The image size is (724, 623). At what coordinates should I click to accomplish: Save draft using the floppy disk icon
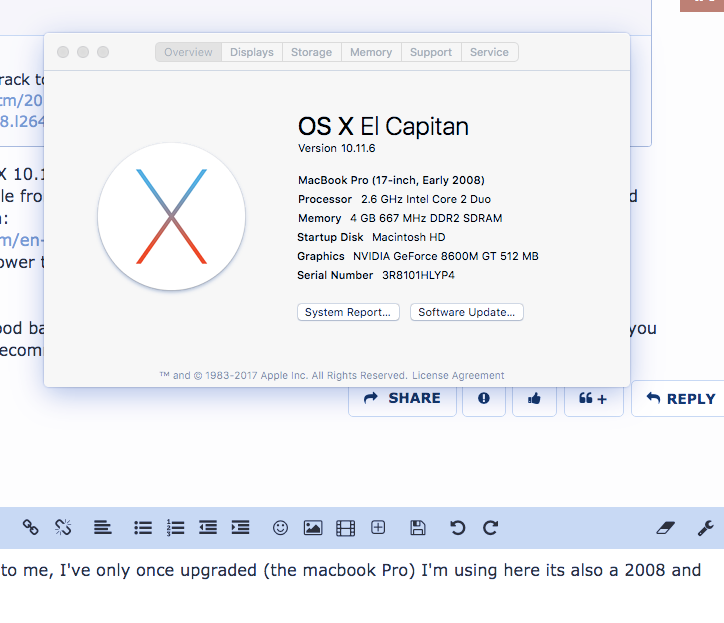[418, 527]
